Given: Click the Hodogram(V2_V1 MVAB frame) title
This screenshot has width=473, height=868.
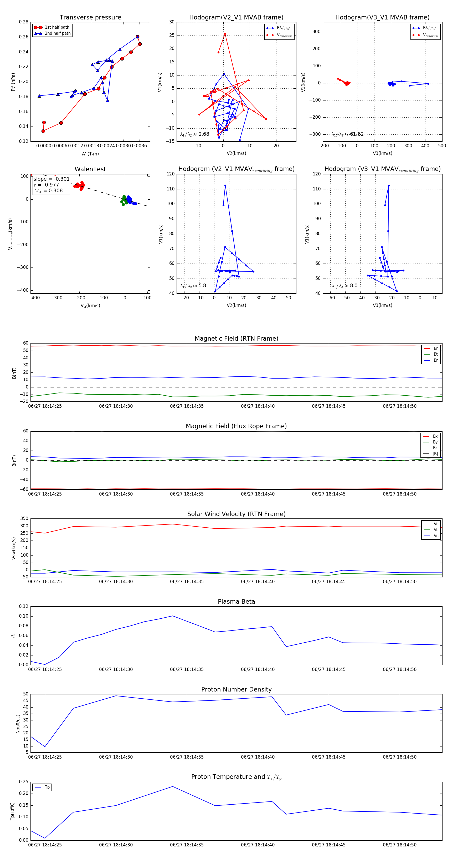Looking at the screenshot, I should click(236, 17).
